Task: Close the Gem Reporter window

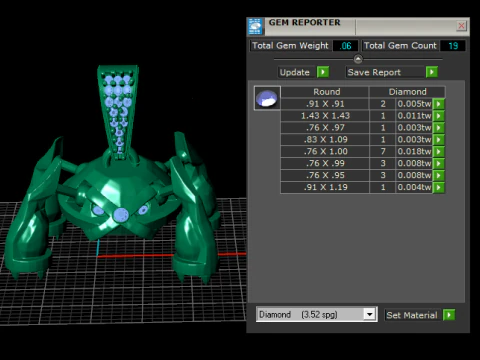Action: [x=461, y=26]
